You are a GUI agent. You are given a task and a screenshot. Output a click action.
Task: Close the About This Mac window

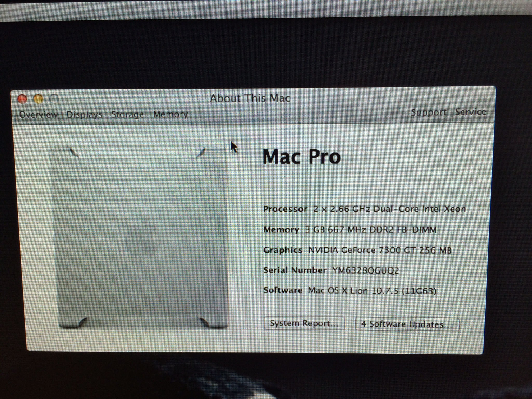[22, 99]
